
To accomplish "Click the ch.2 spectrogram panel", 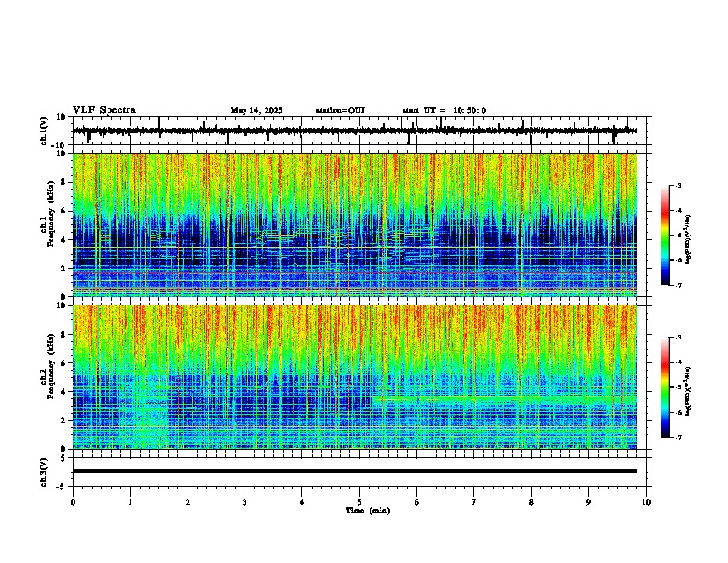I will tap(355, 377).
